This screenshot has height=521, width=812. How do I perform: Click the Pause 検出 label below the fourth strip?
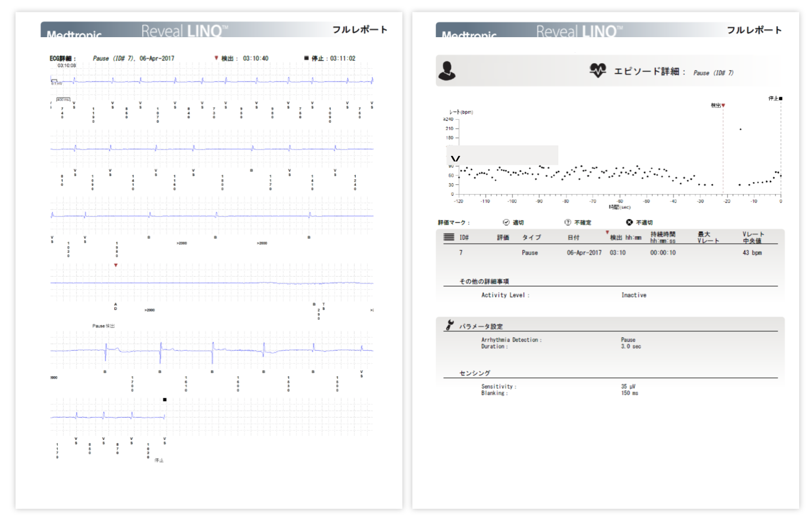point(103,326)
